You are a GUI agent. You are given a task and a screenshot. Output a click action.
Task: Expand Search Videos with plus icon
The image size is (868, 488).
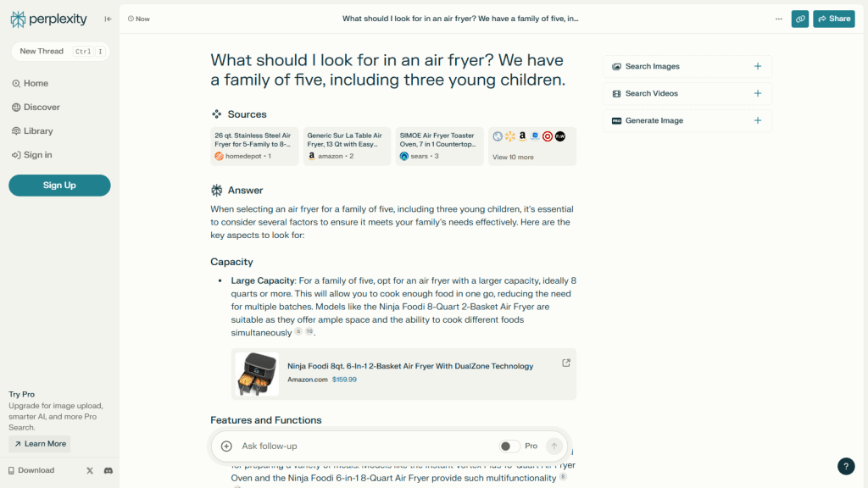click(757, 93)
